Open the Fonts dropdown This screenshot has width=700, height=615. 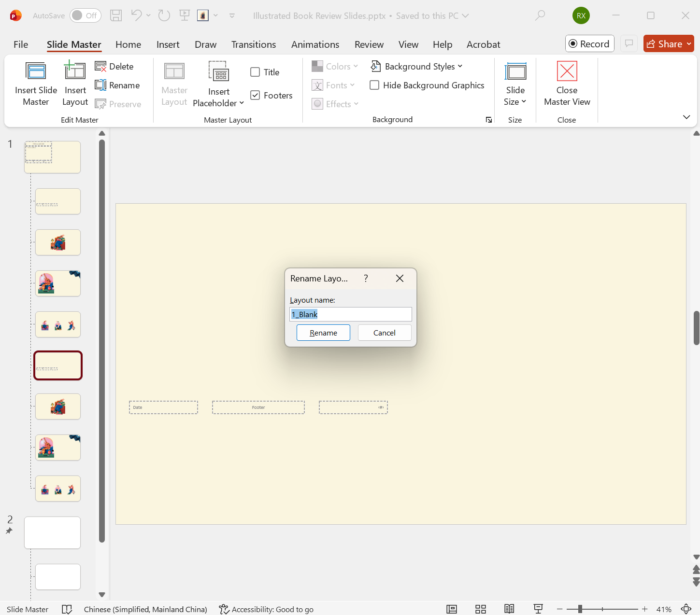pos(334,85)
